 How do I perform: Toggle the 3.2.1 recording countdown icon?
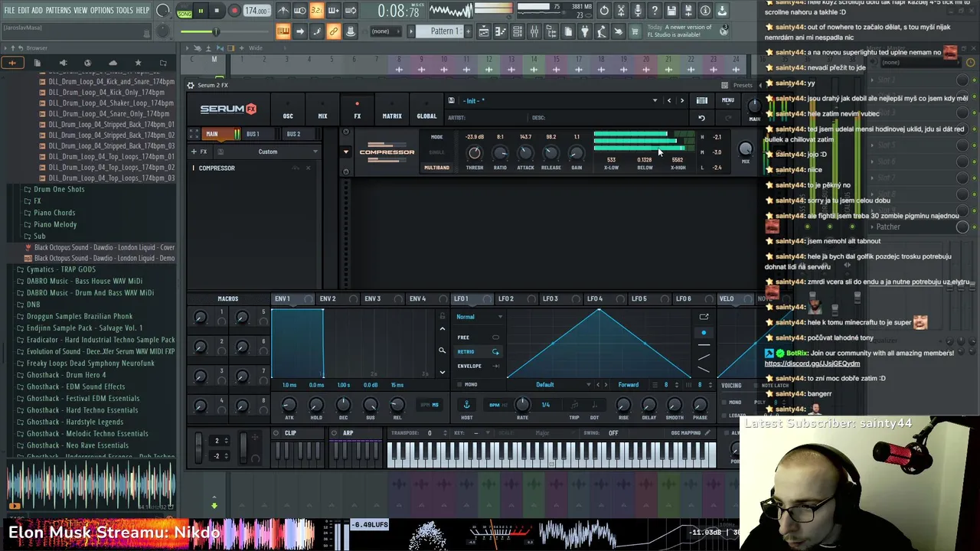click(316, 11)
